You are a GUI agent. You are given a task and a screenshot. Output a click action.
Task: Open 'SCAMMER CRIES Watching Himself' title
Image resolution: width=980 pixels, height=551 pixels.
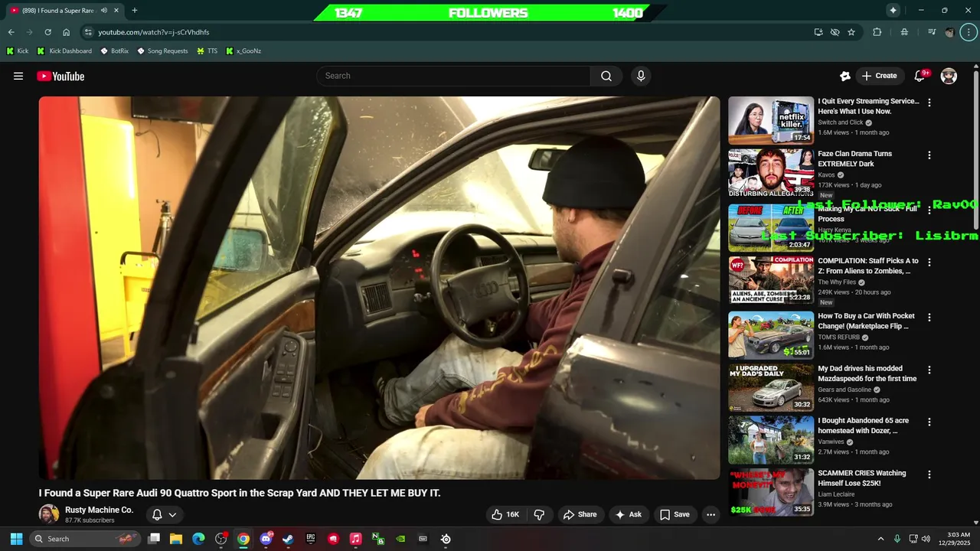tap(861, 478)
